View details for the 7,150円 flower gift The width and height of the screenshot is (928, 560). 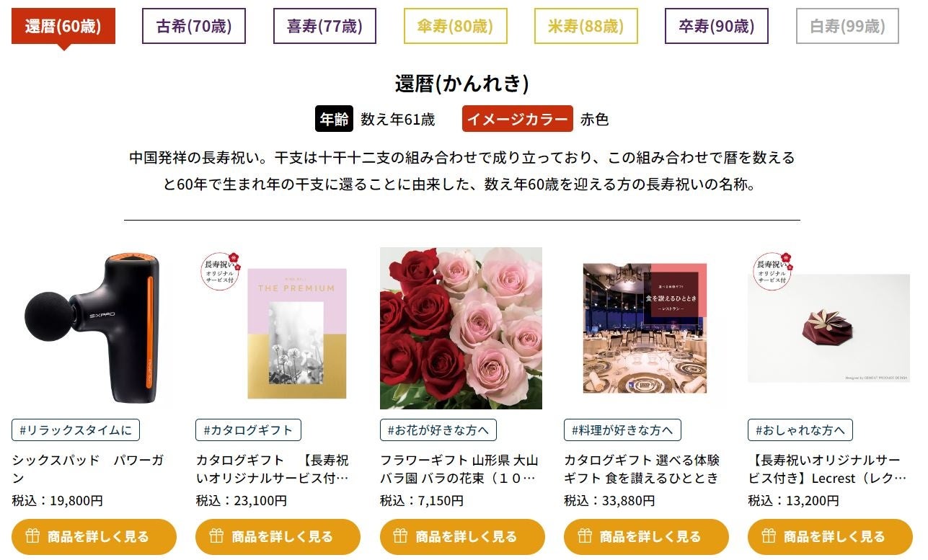[462, 536]
